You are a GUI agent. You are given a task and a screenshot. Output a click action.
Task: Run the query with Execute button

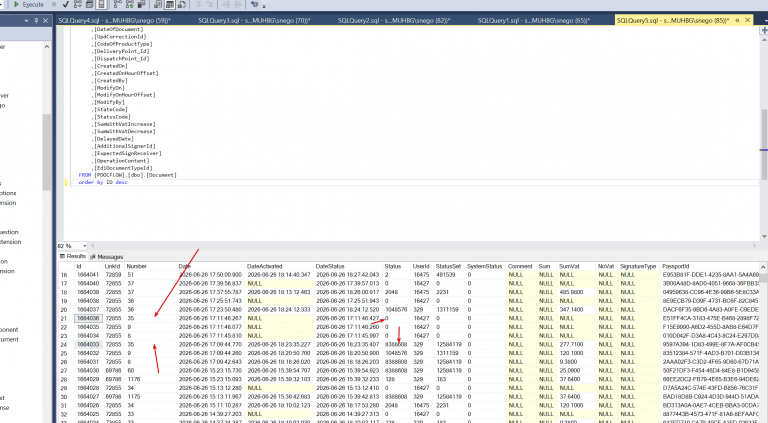click(x=28, y=4)
